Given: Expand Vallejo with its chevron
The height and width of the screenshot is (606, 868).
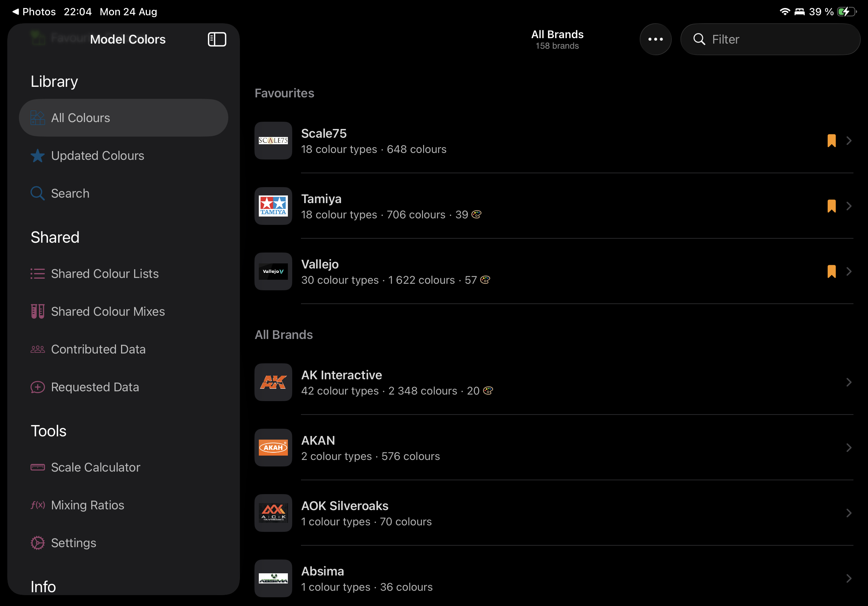Looking at the screenshot, I should 849,271.
